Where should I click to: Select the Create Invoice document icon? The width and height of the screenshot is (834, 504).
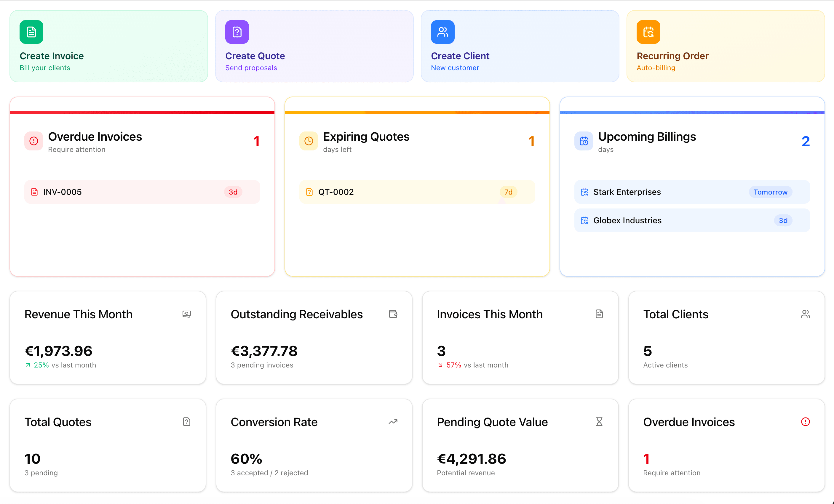click(31, 32)
